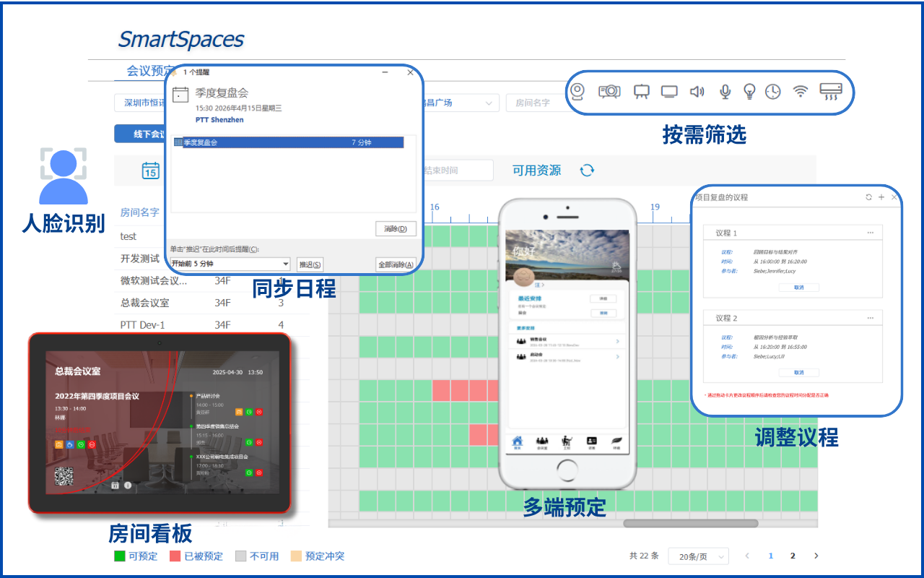This screenshot has width=924, height=578.
Task: Tap the meeting rooms icon in phone bar
Action: [542, 441]
